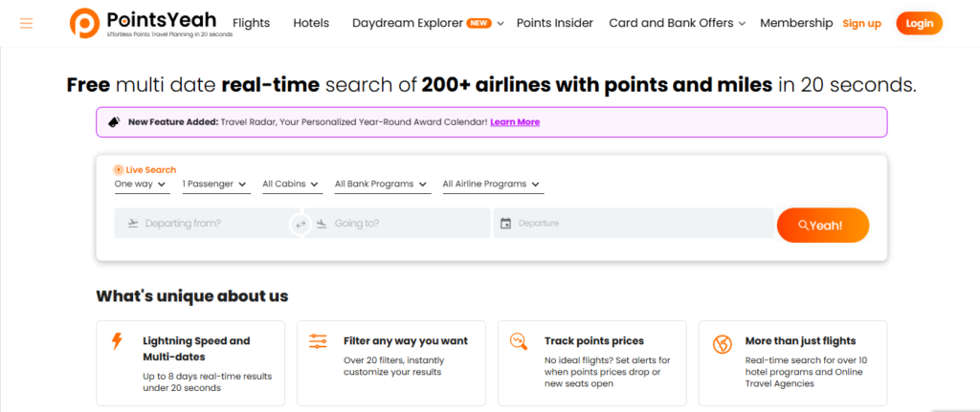Open the Daydream Explorer menu
The height and width of the screenshot is (412, 980).
427,23
